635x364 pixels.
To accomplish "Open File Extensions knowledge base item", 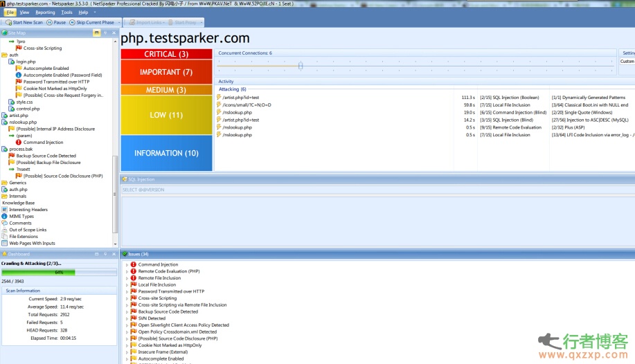I will click(24, 237).
